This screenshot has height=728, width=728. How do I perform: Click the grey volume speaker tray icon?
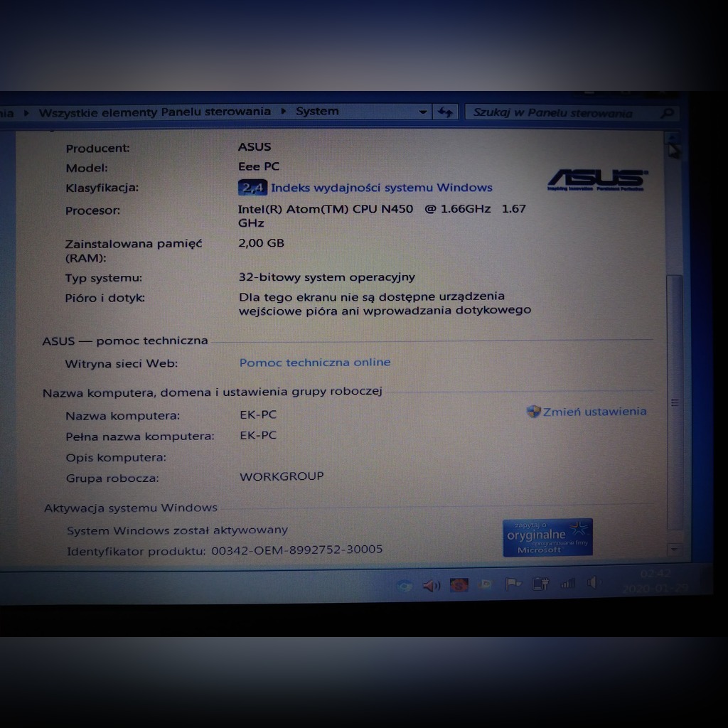592,583
